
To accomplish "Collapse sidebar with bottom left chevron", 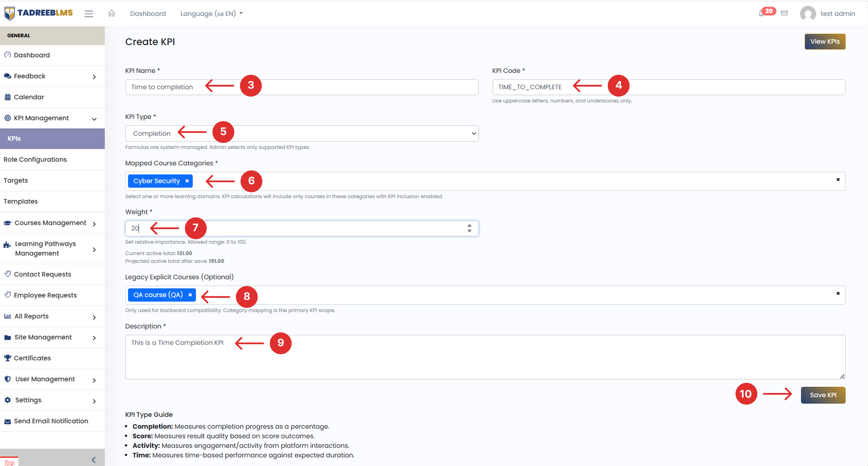I will 94,460.
